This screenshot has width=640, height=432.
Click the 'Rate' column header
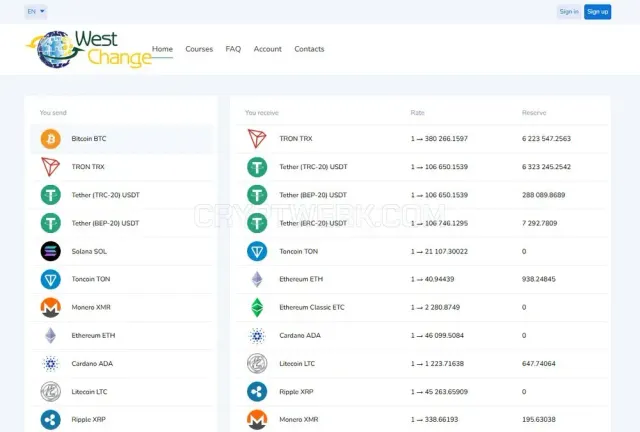coord(418,113)
